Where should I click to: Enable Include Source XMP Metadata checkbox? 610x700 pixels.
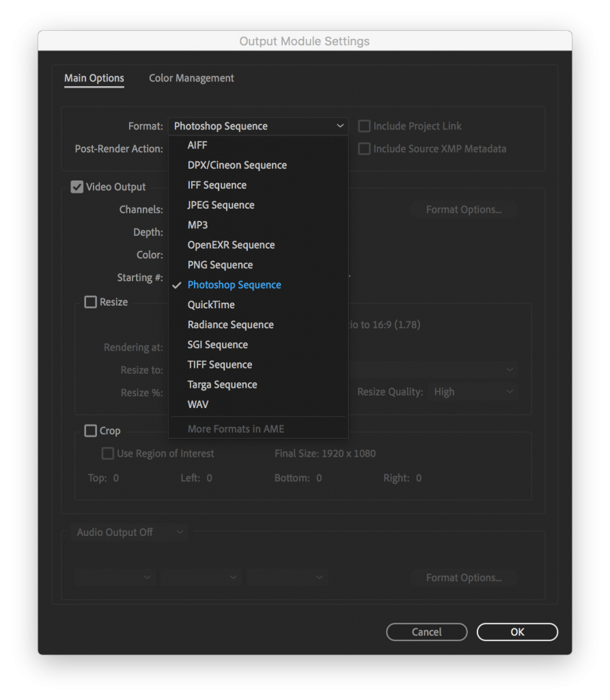click(x=364, y=148)
